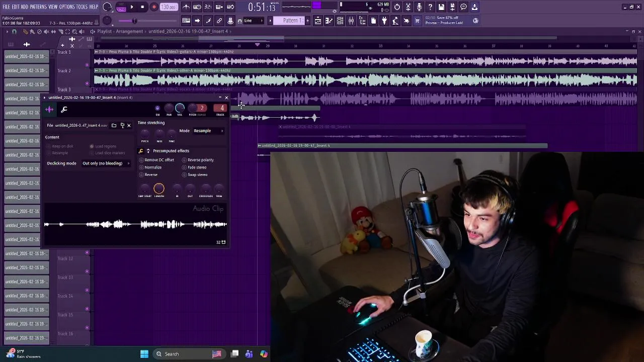Select the playlist mute tool
The image size is (644, 362).
click(46, 32)
